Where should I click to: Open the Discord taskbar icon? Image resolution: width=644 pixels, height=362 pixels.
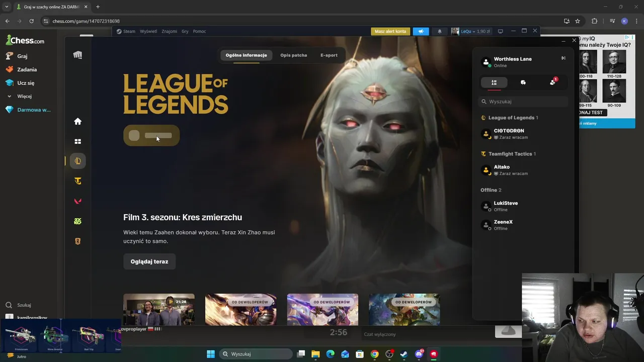coord(419,354)
